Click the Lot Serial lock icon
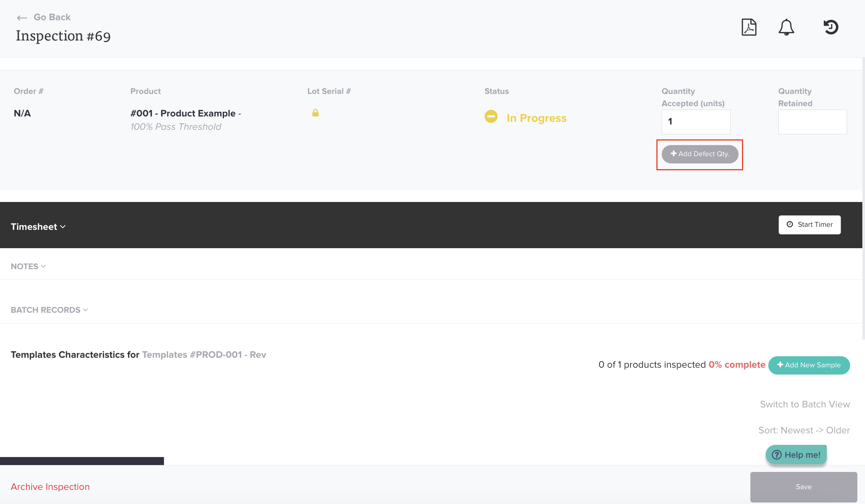 pyautogui.click(x=315, y=113)
